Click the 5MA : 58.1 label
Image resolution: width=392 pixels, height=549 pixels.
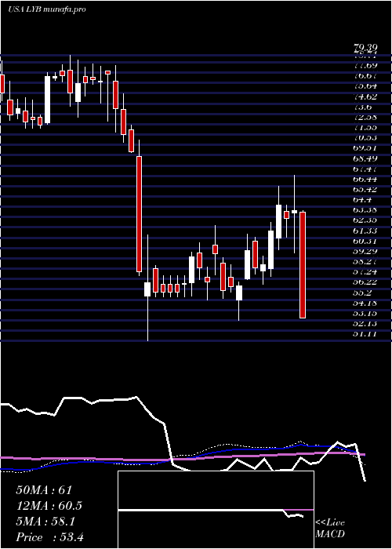[x=45, y=522]
